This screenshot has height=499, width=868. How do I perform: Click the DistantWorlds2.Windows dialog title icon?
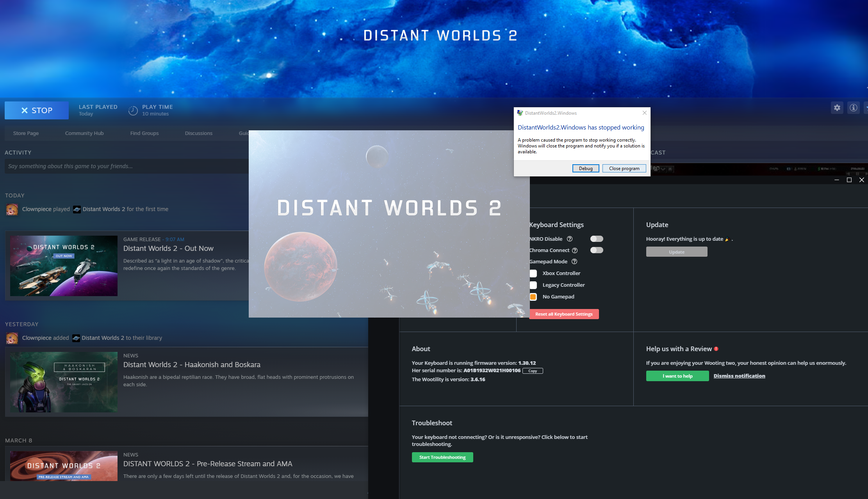(520, 113)
